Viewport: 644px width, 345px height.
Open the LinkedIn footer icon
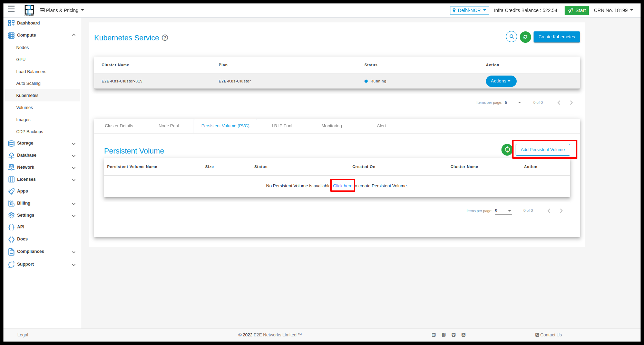click(x=434, y=335)
